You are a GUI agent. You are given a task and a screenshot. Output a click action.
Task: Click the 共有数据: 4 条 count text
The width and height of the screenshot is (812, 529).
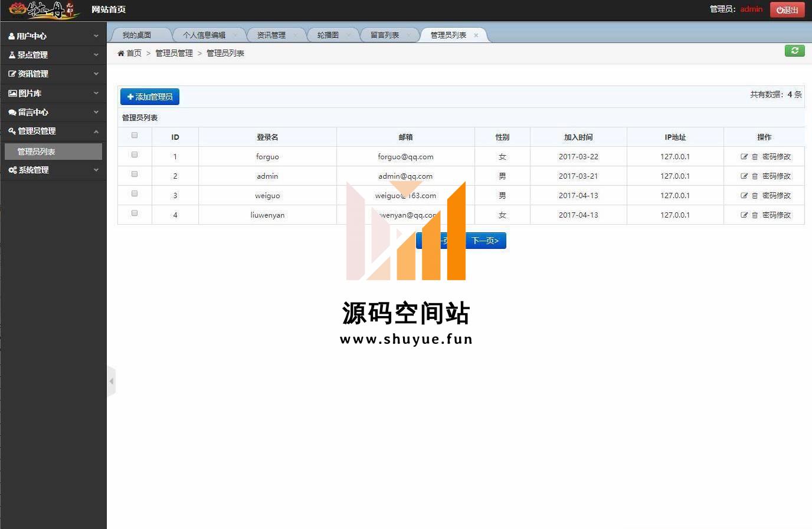[x=776, y=94]
